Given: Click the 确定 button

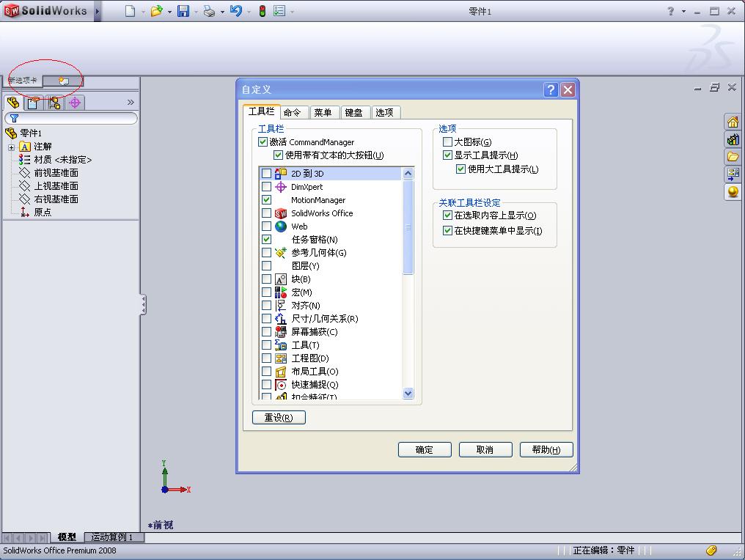Looking at the screenshot, I should [x=425, y=449].
